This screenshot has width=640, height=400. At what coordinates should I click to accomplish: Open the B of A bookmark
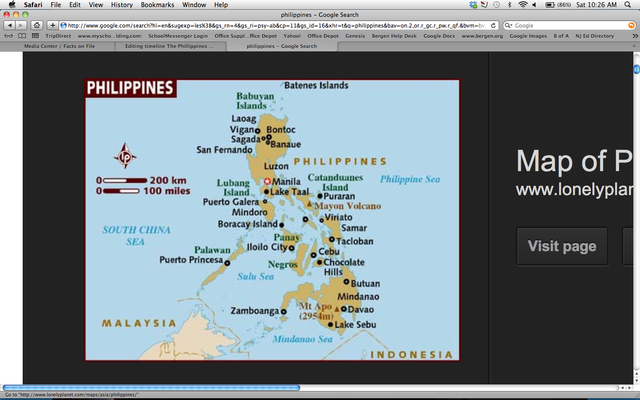tap(561, 36)
